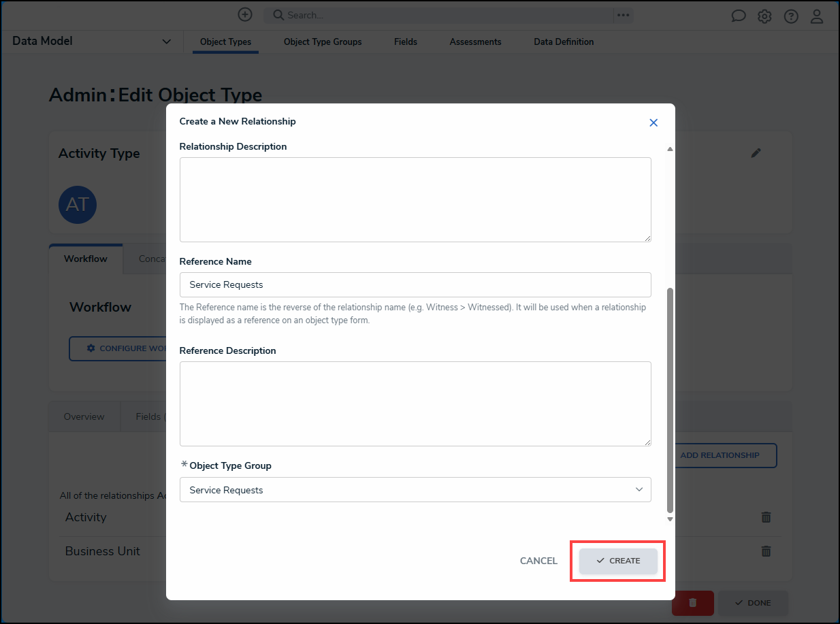The height and width of the screenshot is (624, 840).
Task: Switch to Object Type Groups tab
Action: click(x=323, y=42)
